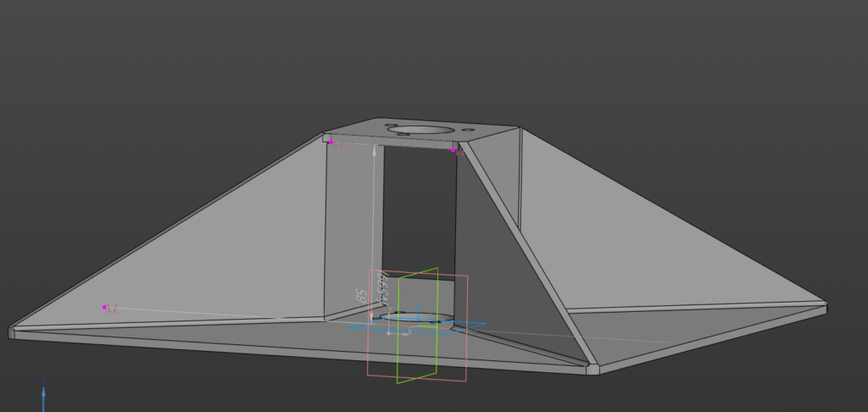This screenshot has height=412, width=868.
Task: Click the base plate's far right corner
Action: tap(825, 305)
